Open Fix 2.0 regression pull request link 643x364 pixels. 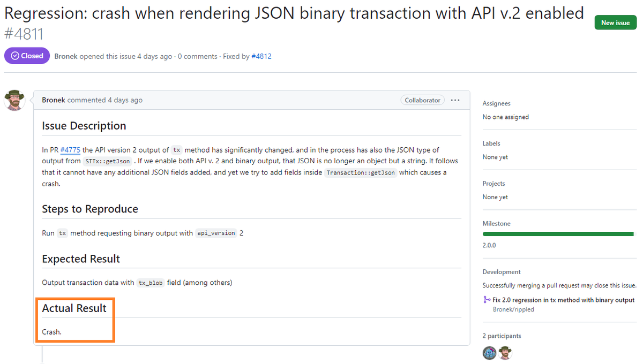(564, 300)
